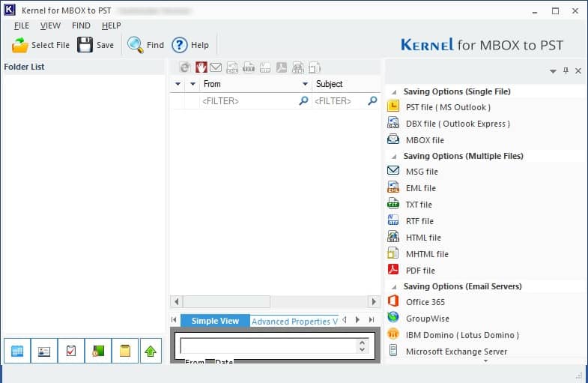Click the PDF export icon in message toolbar
588x383 pixels.
[x=282, y=67]
